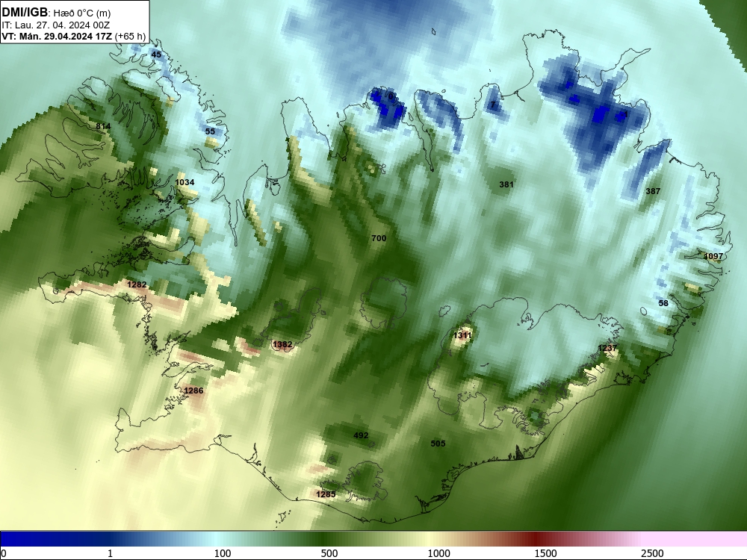This screenshot has width=747, height=560.
Task: Click the 1500 label under the color scale
Action: [545, 553]
